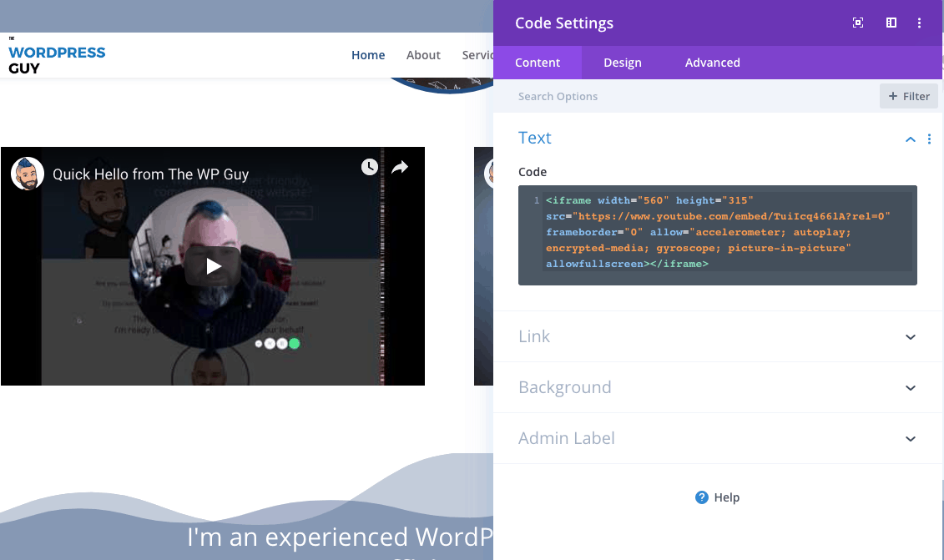Click inside the iframe code editor
This screenshot has height=560, width=944.
tap(718, 234)
